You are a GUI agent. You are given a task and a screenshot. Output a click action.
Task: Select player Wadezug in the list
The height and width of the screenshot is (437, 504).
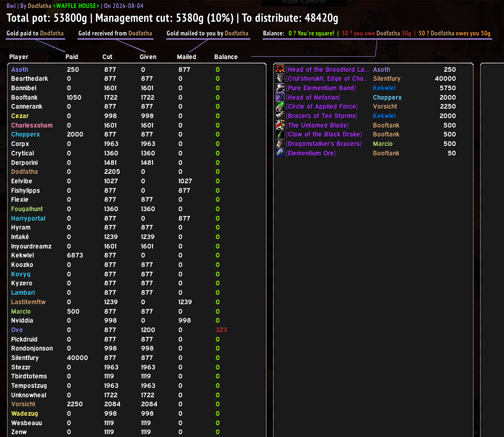[x=25, y=413]
